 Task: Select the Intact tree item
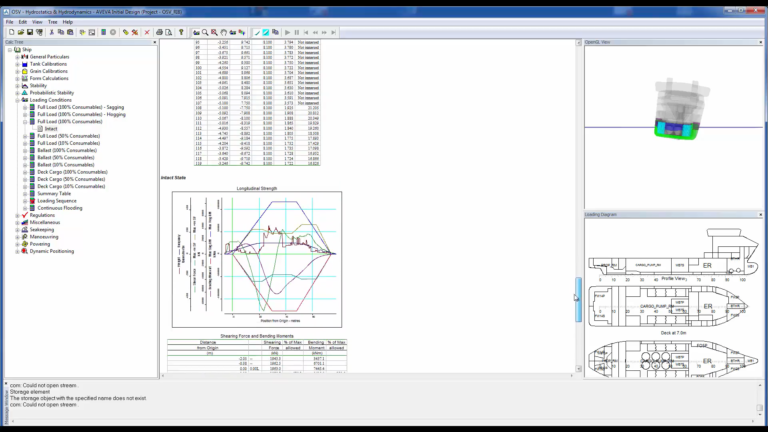click(x=51, y=129)
